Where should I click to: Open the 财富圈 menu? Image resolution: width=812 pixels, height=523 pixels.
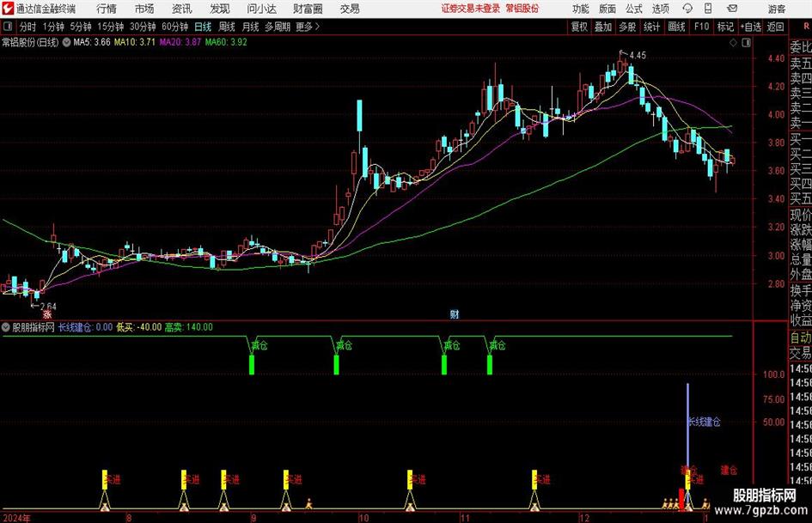(x=308, y=9)
